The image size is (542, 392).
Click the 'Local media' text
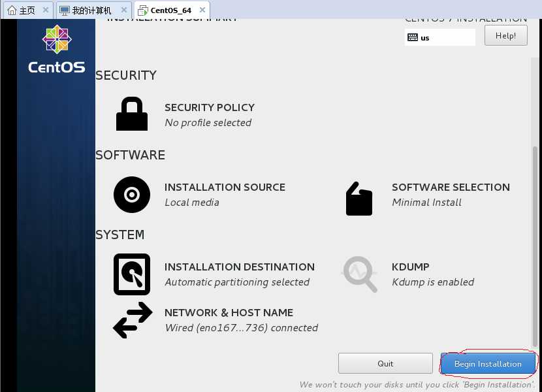(x=192, y=203)
